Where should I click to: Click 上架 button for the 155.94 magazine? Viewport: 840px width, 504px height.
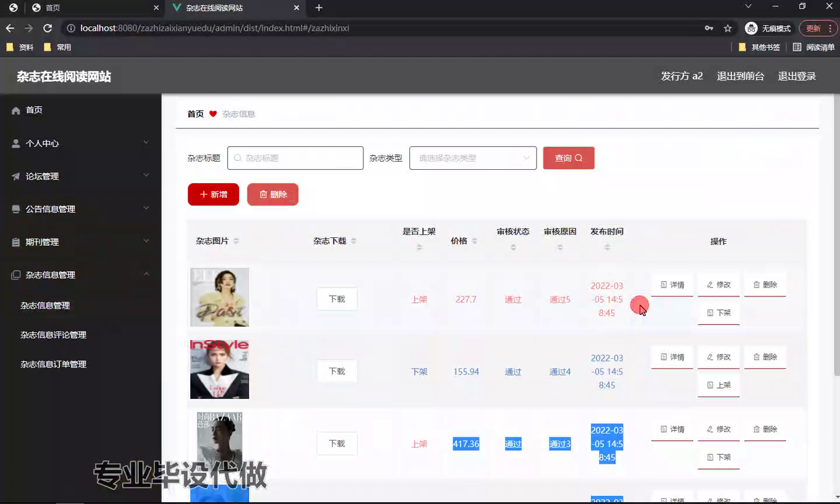tap(719, 385)
